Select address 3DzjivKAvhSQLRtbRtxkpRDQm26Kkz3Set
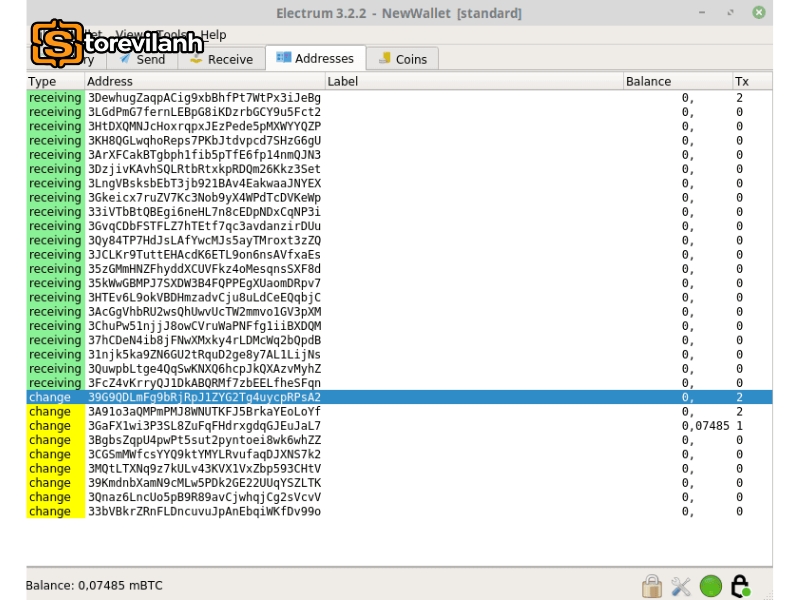This screenshot has height=600, width=800. coord(204,169)
